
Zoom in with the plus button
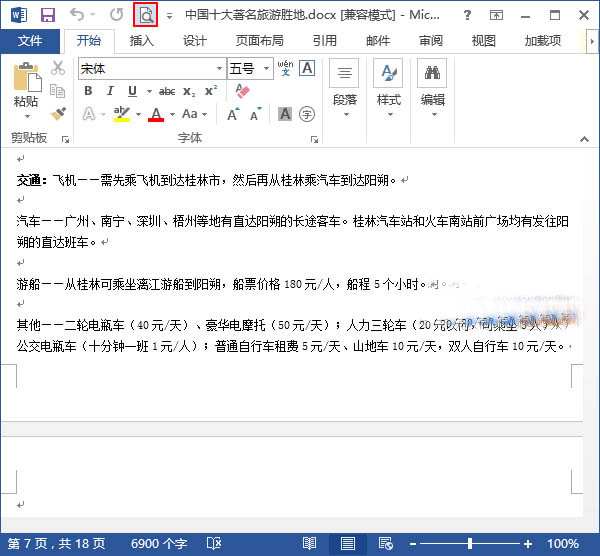click(528, 544)
